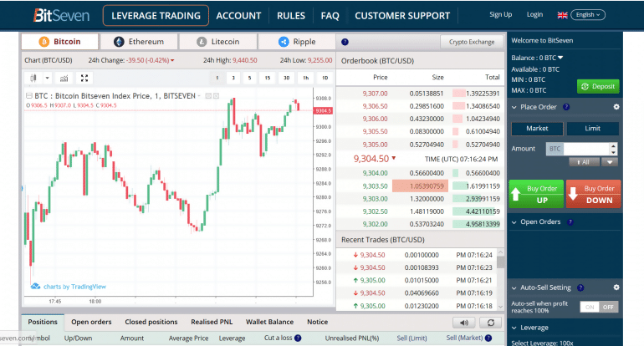
Task: Select Market order type
Action: tap(537, 129)
